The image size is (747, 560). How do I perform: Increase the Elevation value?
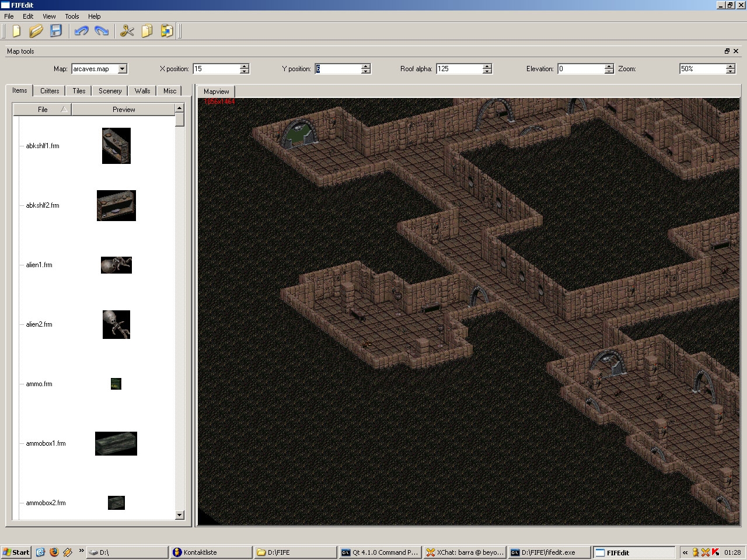(609, 66)
